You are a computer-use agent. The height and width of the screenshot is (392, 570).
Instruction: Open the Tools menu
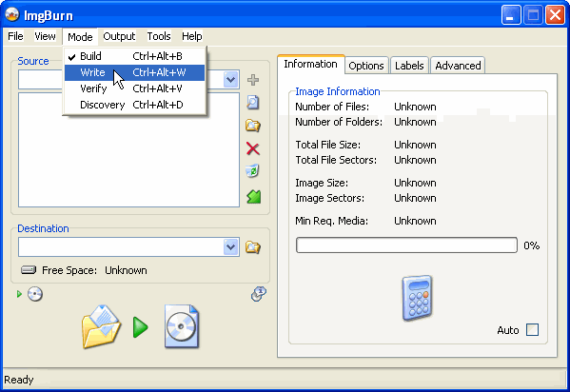pyautogui.click(x=159, y=36)
